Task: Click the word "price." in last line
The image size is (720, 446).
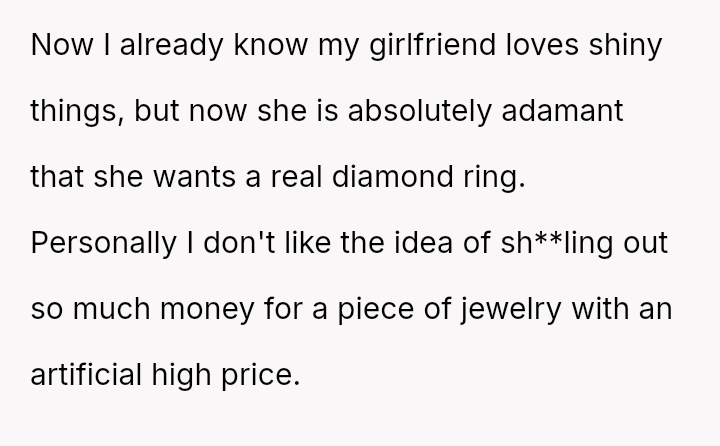Action: 261,375
